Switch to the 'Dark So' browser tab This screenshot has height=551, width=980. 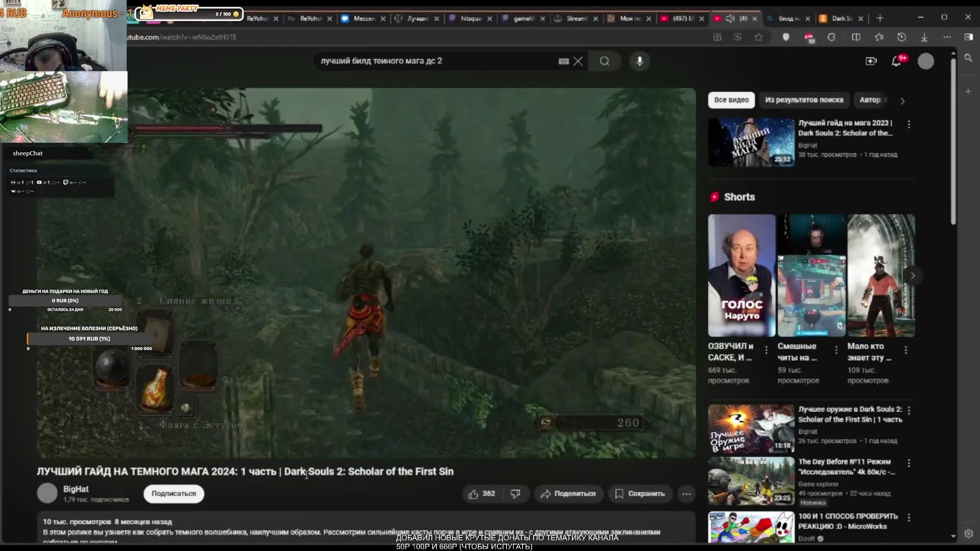pyautogui.click(x=842, y=18)
